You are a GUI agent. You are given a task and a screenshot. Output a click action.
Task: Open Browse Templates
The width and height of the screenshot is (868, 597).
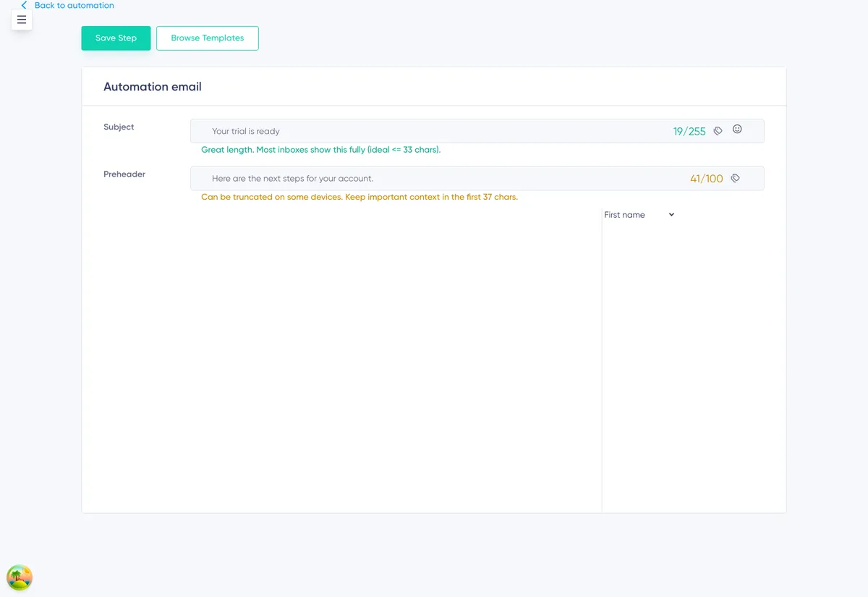(208, 38)
